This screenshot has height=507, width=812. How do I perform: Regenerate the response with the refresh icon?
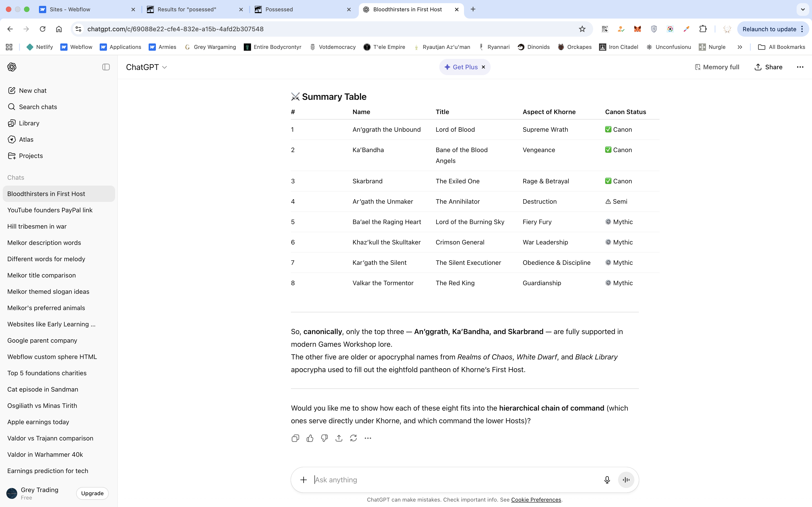pyautogui.click(x=353, y=438)
